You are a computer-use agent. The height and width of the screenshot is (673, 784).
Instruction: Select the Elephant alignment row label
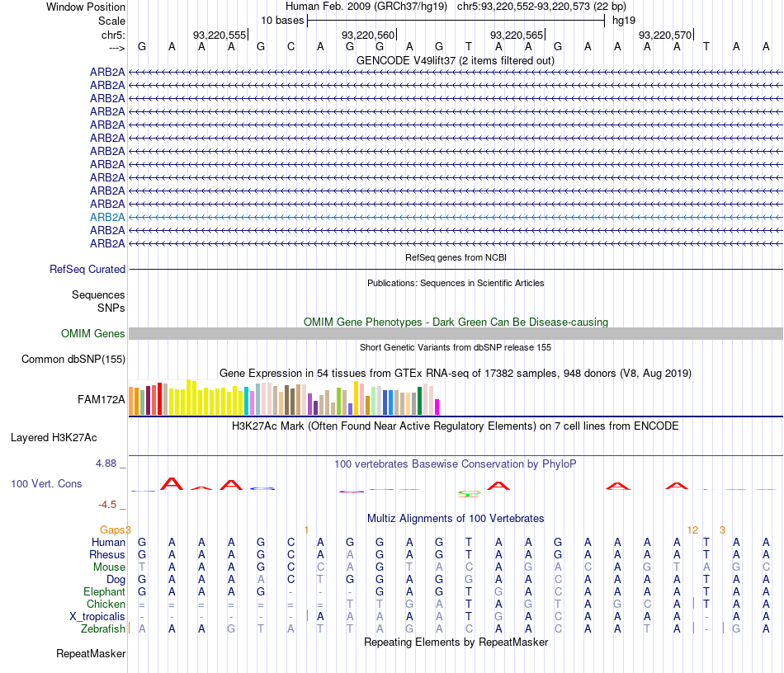[105, 592]
